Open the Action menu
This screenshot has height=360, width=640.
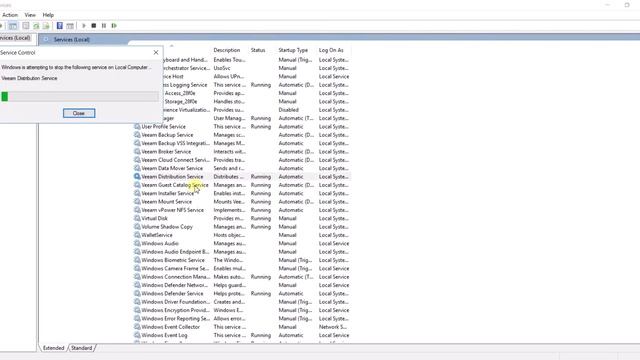coord(10,15)
